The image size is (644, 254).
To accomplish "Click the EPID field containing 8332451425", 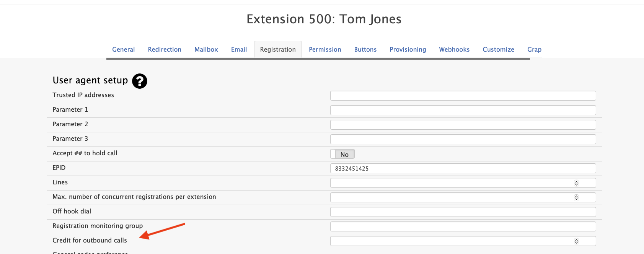I will 463,168.
